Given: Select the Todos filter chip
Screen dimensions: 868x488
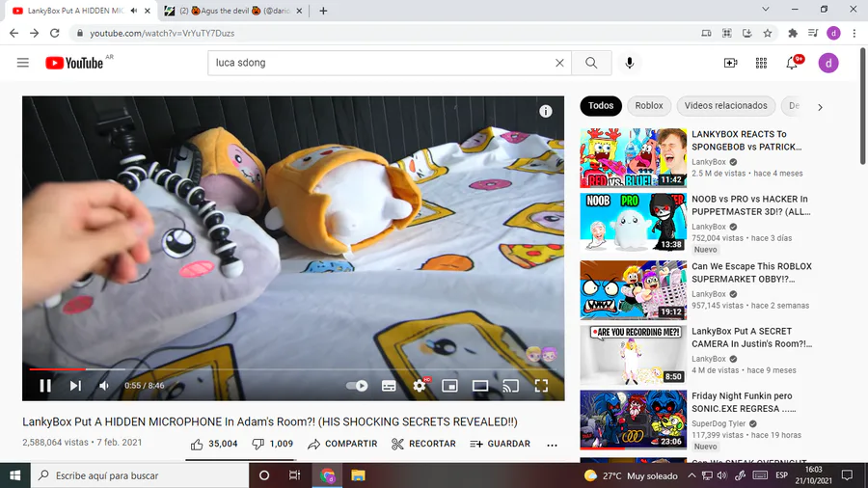Looking at the screenshot, I should 601,106.
